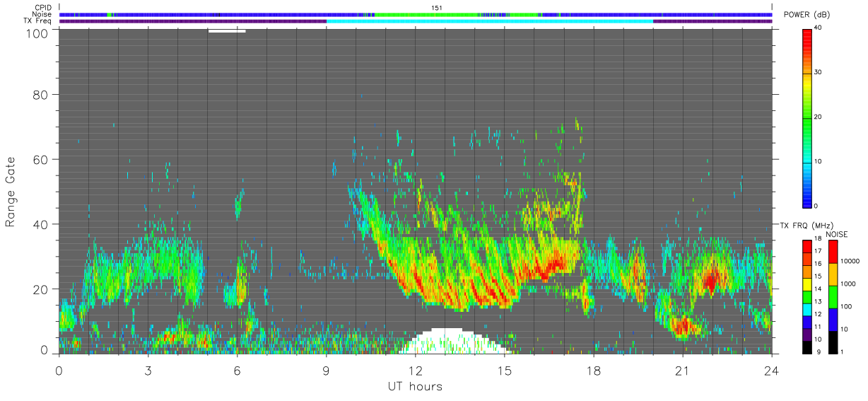Click the 30 label on POWER colorbar
This screenshot has height=401, width=868.
(x=818, y=72)
